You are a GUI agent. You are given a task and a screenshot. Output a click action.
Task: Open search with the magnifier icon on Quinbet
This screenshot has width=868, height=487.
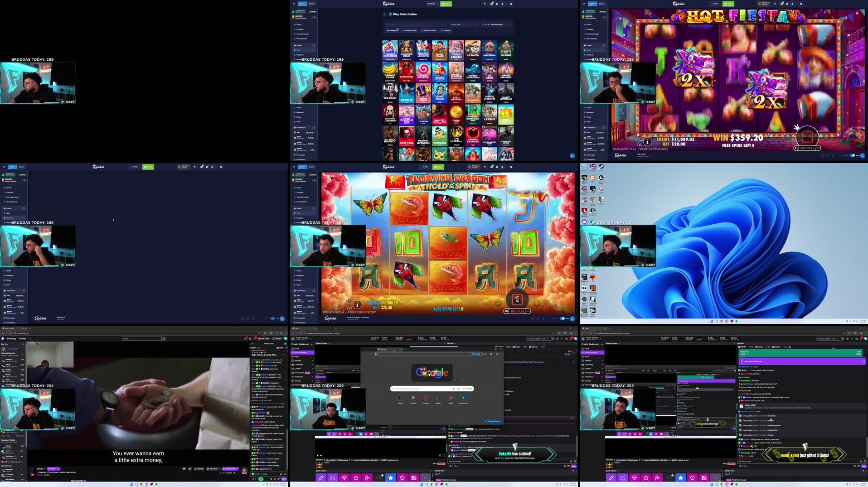(x=485, y=4)
